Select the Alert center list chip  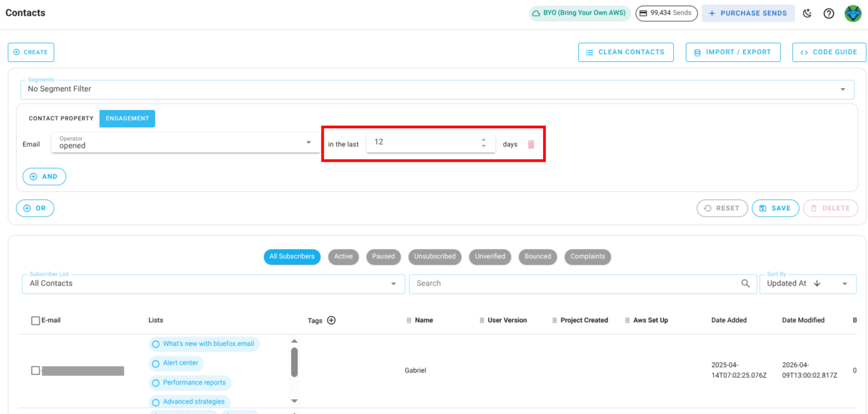point(176,363)
